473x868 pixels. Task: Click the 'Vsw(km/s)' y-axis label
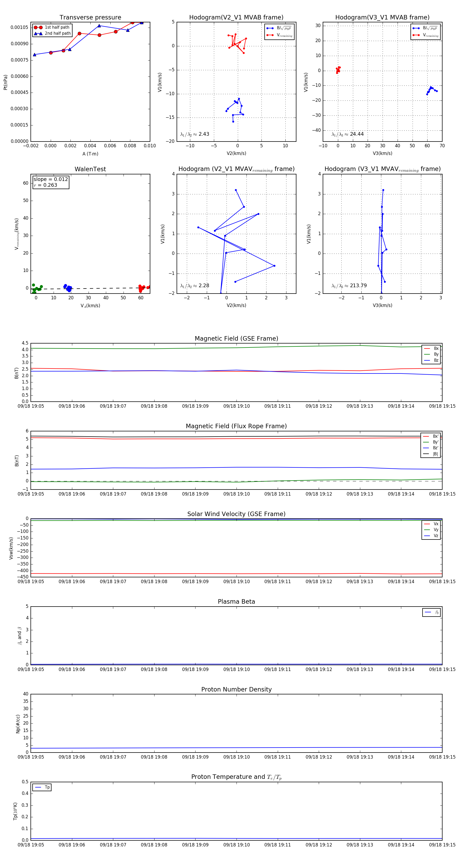(x=11, y=548)
